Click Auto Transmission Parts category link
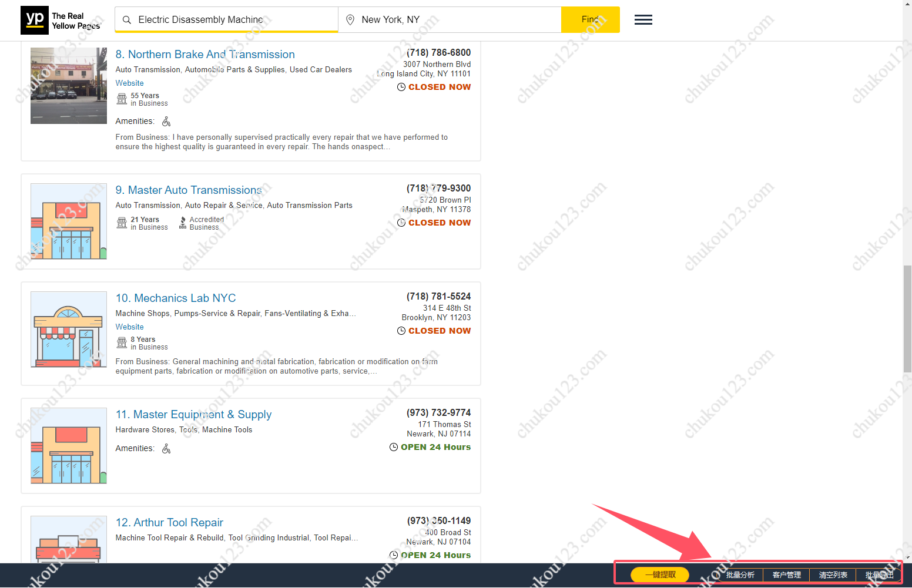 tap(310, 206)
